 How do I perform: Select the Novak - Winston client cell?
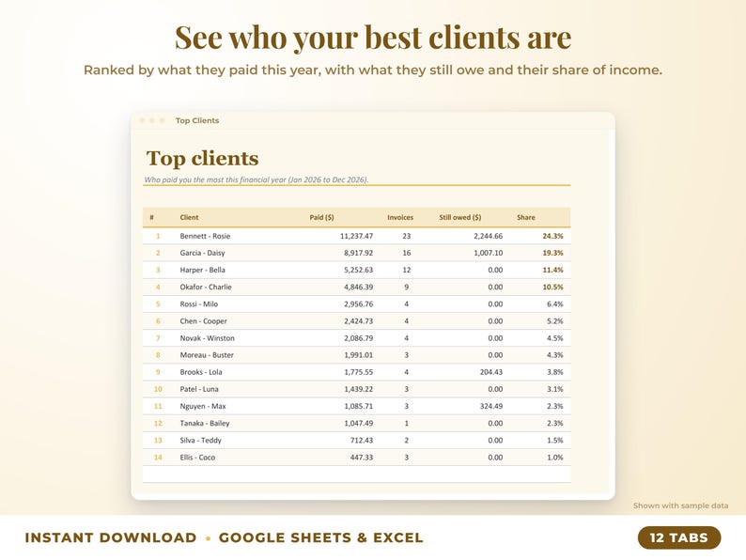[207, 338]
